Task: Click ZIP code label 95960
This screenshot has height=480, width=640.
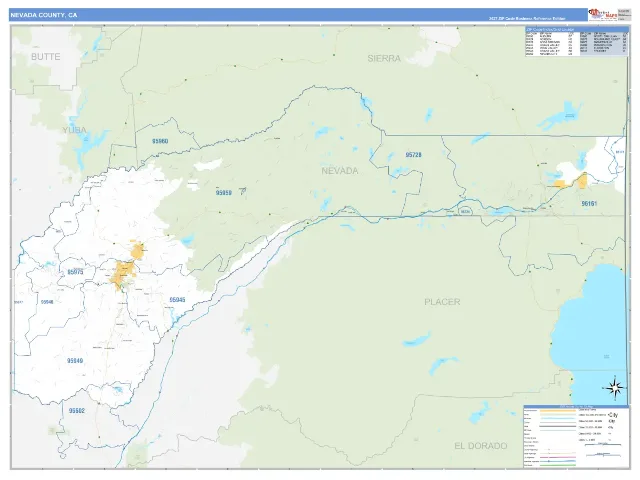Action: tap(160, 141)
